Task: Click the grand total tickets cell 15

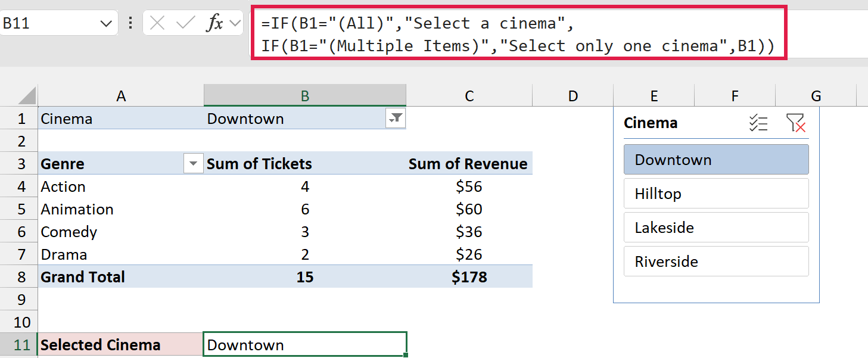Action: tap(305, 277)
